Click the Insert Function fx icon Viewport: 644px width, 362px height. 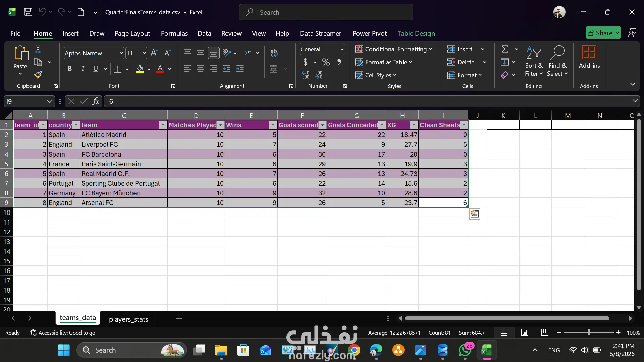(x=96, y=101)
